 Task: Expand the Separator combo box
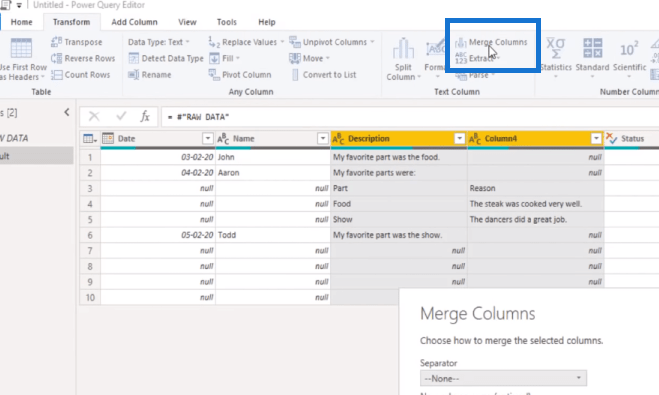pyautogui.click(x=503, y=378)
